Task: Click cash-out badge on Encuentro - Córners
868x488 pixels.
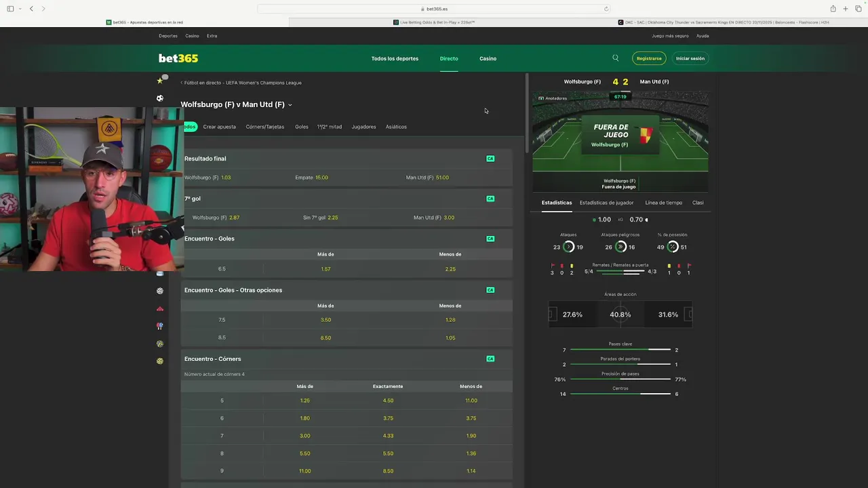Action: [x=490, y=359]
